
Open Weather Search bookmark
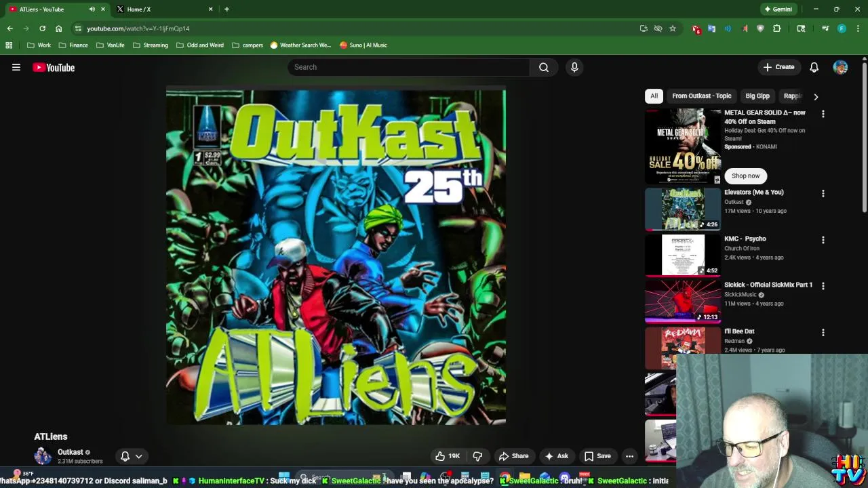pyautogui.click(x=300, y=45)
